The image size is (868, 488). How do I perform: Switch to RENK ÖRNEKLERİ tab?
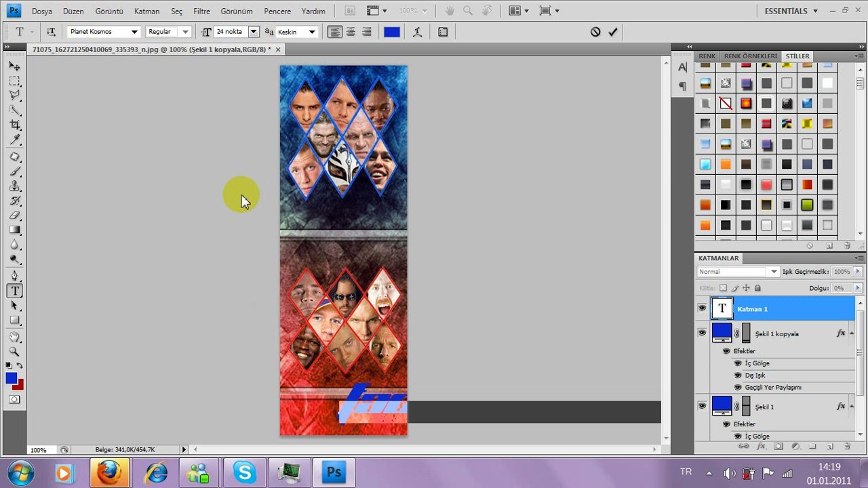click(750, 56)
